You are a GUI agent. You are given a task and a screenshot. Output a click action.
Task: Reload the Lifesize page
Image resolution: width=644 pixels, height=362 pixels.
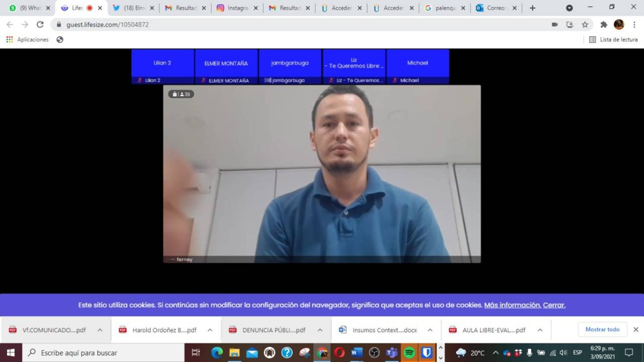(40, 25)
